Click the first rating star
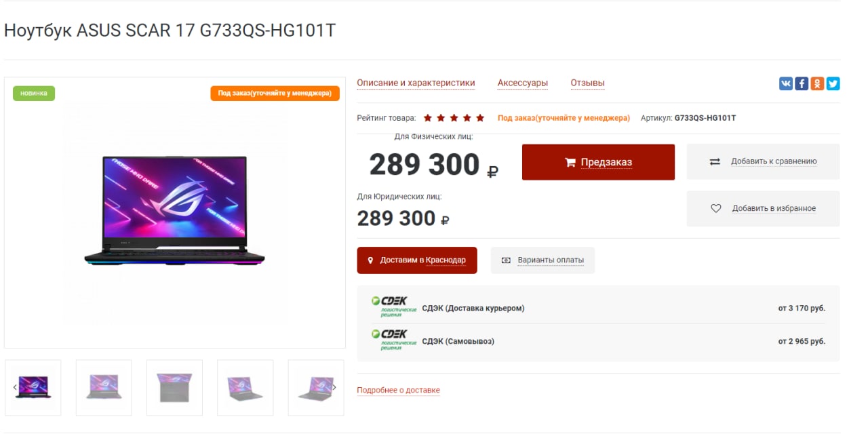Image resolution: width=868 pixels, height=436 pixels. tap(428, 118)
